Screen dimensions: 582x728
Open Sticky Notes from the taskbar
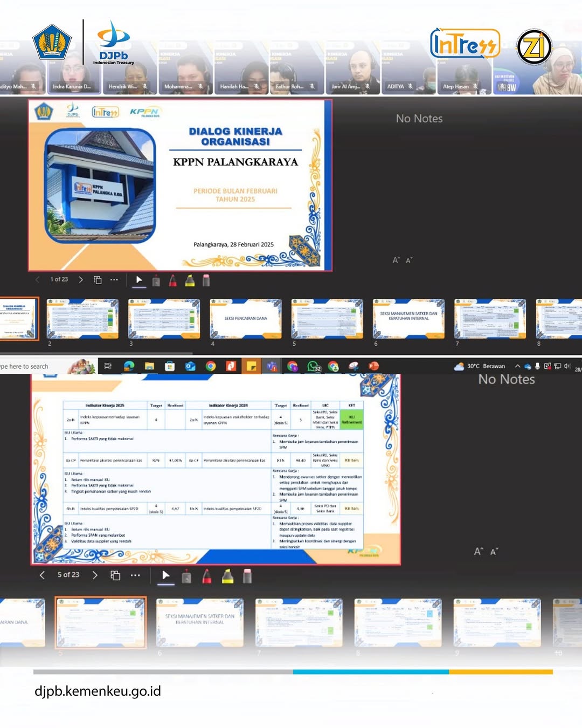coord(251,366)
